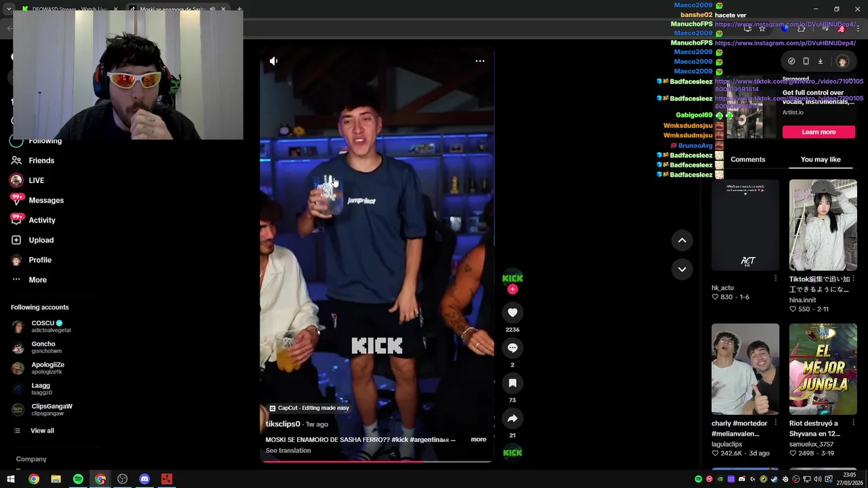This screenshot has height=488, width=868.
Task: Go to the previous video with the up arrow
Action: [x=682, y=241]
